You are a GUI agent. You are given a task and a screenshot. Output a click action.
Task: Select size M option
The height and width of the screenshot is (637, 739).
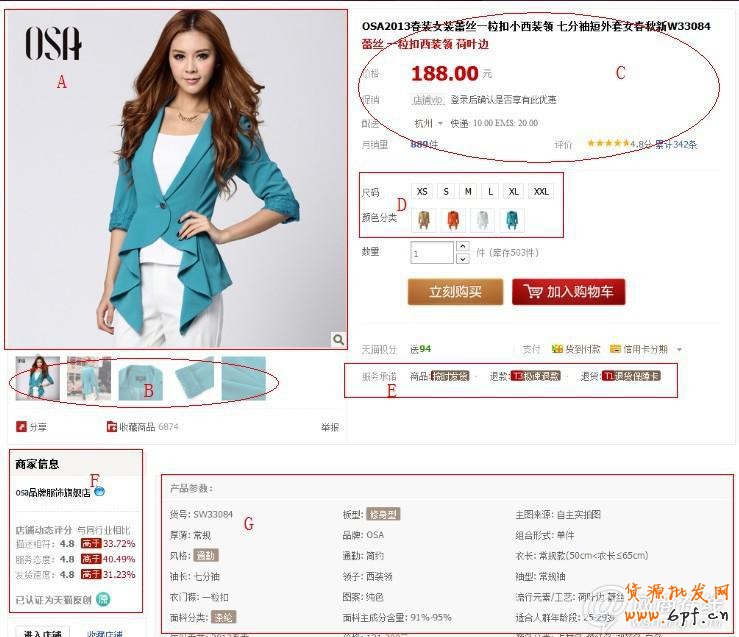(468, 191)
